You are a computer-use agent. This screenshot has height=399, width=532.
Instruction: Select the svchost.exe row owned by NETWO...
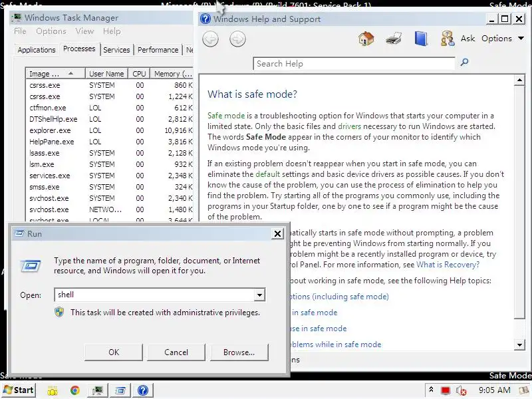pyautogui.click(x=110, y=209)
